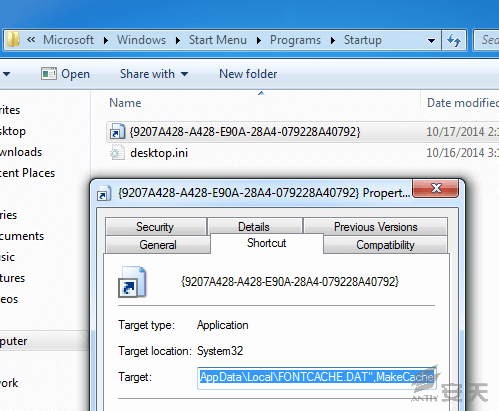
Task: Open Videos library in navigation pane
Action: point(9,299)
